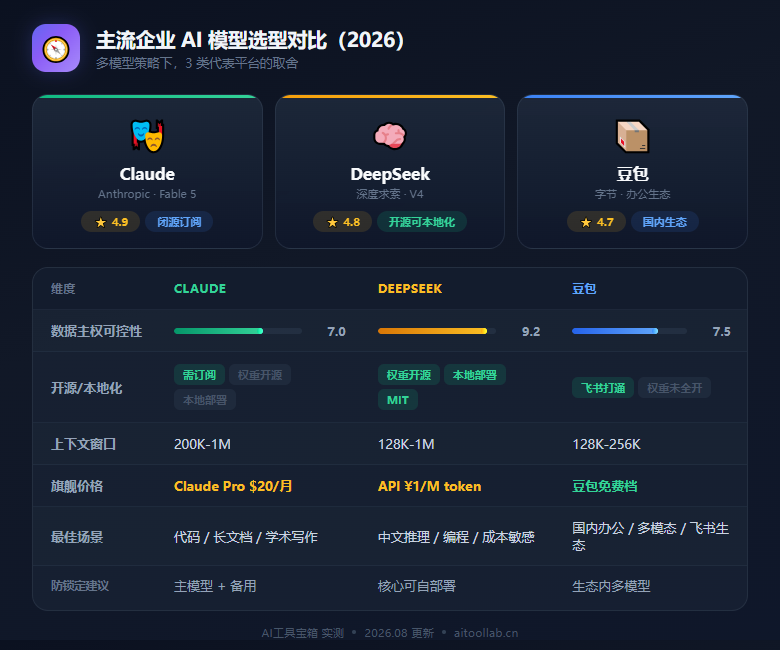Click the Anthropic · Fable 5 subtitle
The image size is (780, 650).
point(147,194)
